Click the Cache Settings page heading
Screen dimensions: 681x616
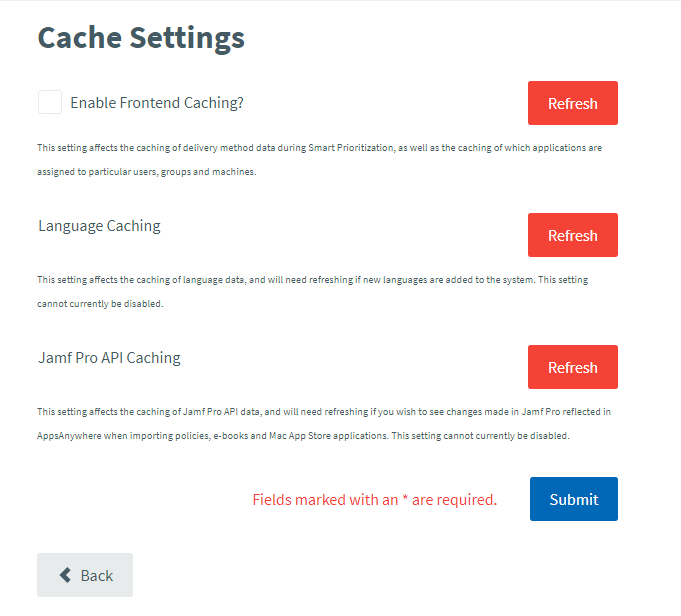[x=141, y=38]
